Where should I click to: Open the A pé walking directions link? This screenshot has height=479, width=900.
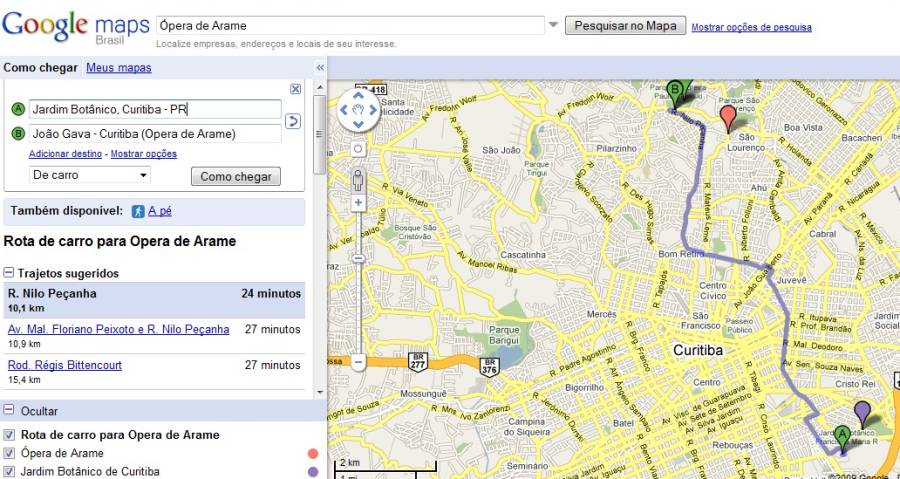160,211
